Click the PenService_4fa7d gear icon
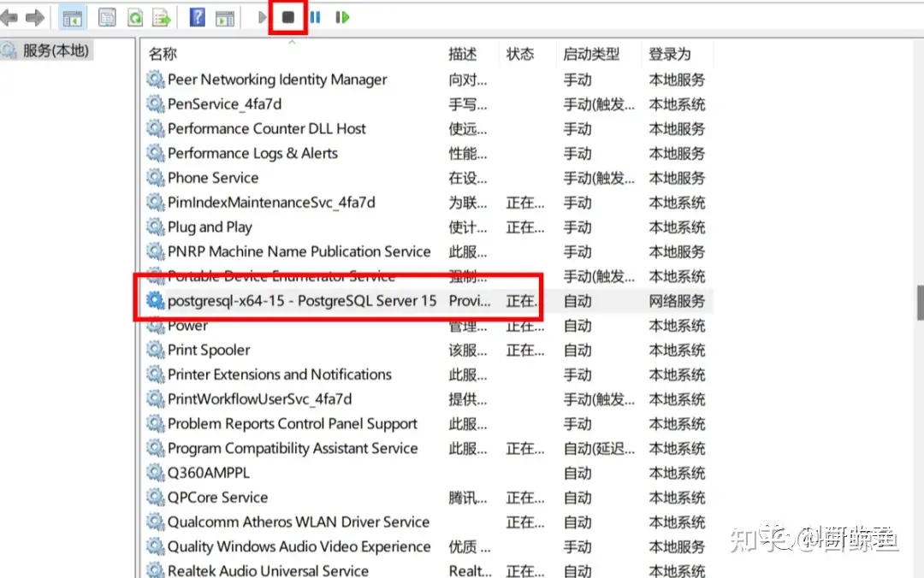The height and width of the screenshot is (578, 924). (155, 104)
